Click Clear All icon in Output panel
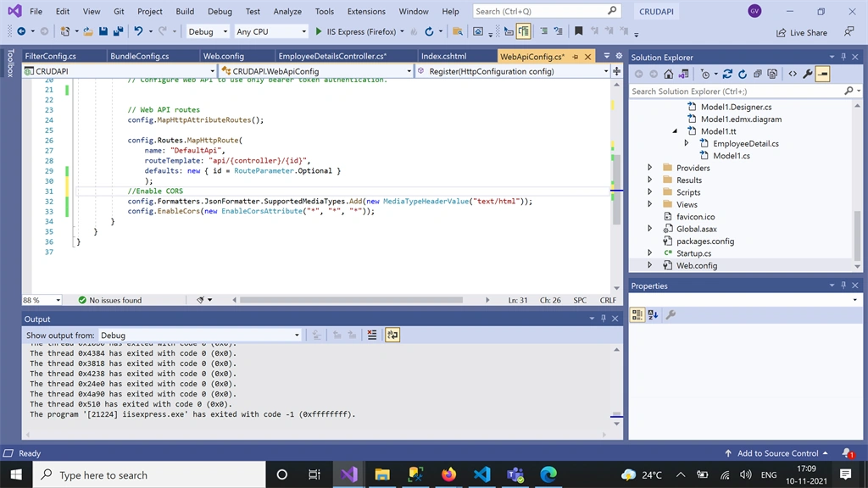The image size is (868, 488). [x=372, y=335]
